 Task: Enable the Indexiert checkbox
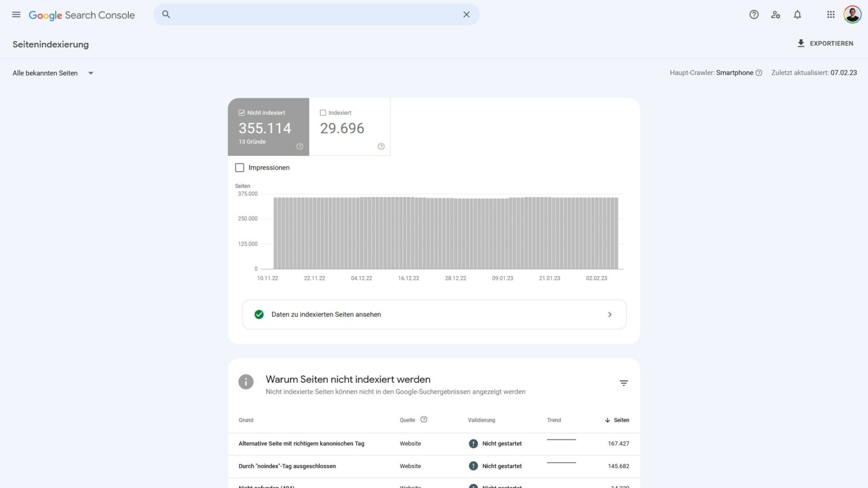pyautogui.click(x=323, y=113)
